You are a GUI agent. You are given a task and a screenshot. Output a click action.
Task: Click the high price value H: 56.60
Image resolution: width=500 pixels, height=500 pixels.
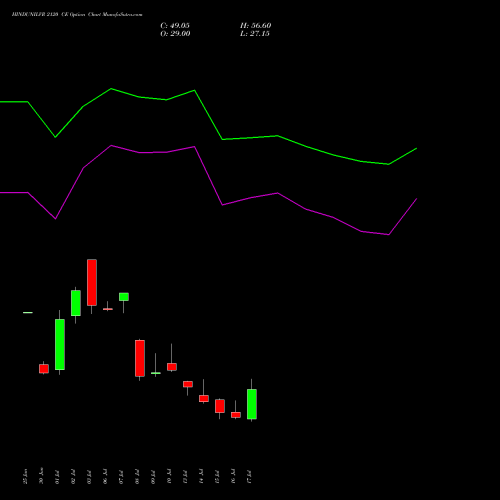click(255, 26)
